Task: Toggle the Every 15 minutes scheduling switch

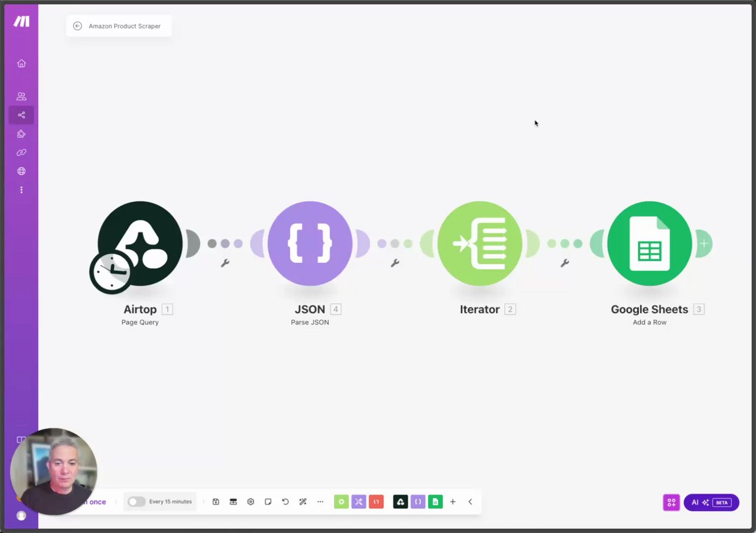Action: (136, 502)
